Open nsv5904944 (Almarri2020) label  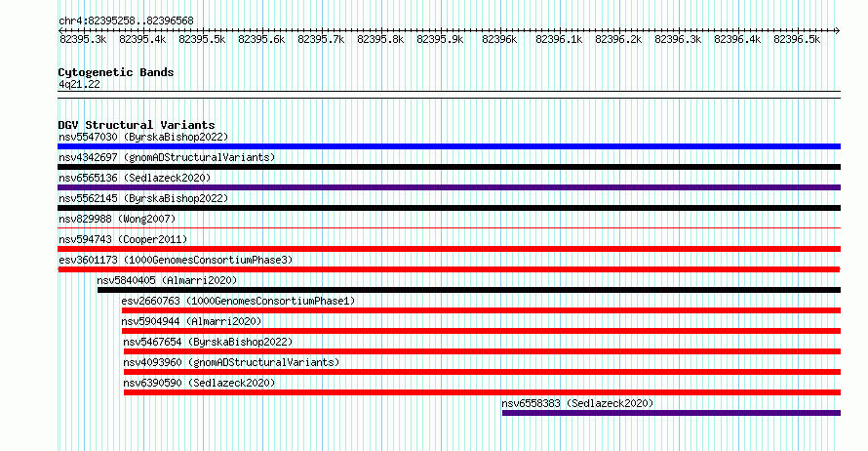pyautogui.click(x=191, y=321)
